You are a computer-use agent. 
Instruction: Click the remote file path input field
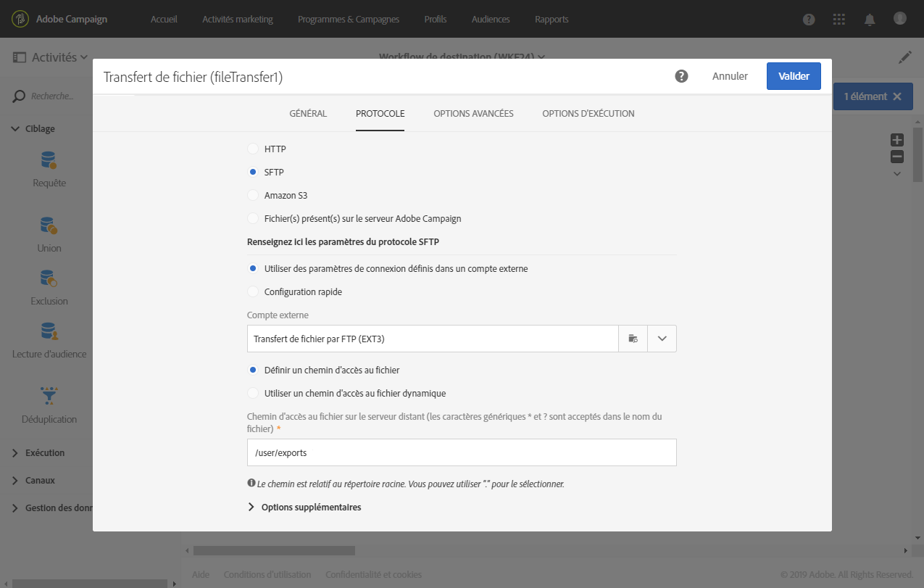tap(462, 452)
